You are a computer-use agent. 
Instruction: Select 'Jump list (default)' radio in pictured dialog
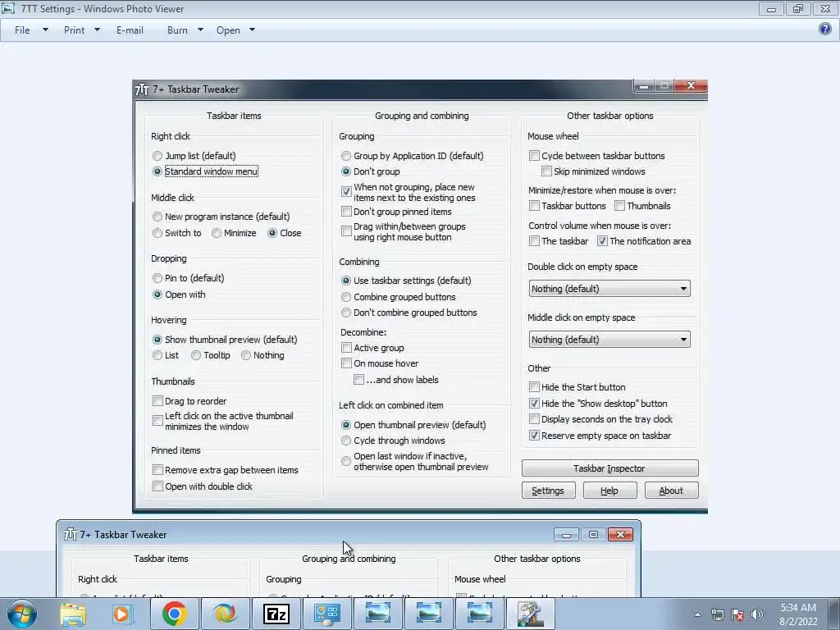157,156
